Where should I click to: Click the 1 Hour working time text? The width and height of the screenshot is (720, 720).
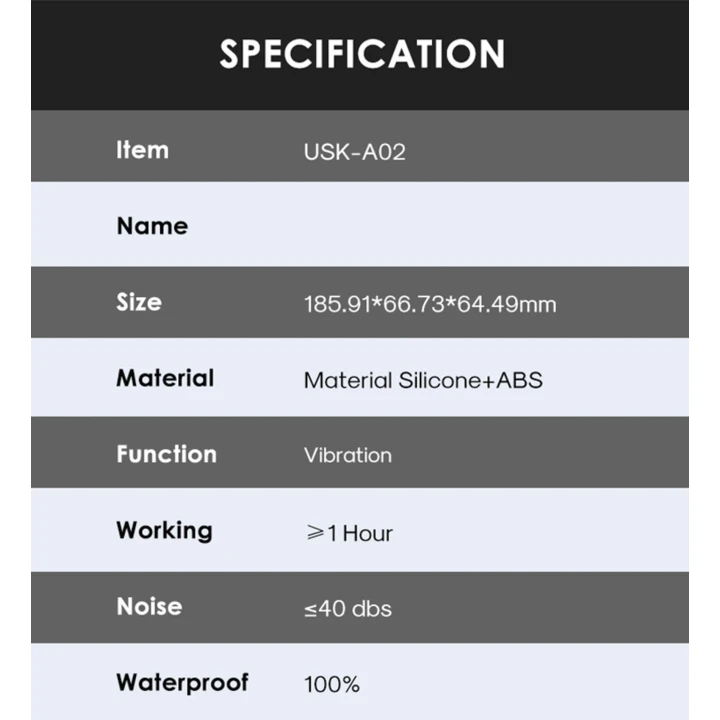(360, 533)
